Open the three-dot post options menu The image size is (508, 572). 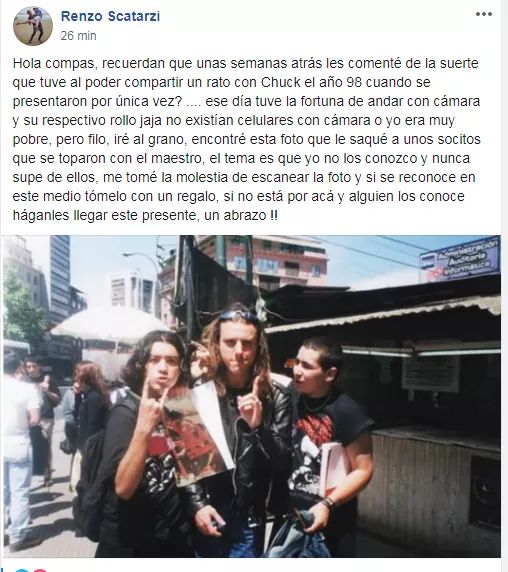click(484, 14)
